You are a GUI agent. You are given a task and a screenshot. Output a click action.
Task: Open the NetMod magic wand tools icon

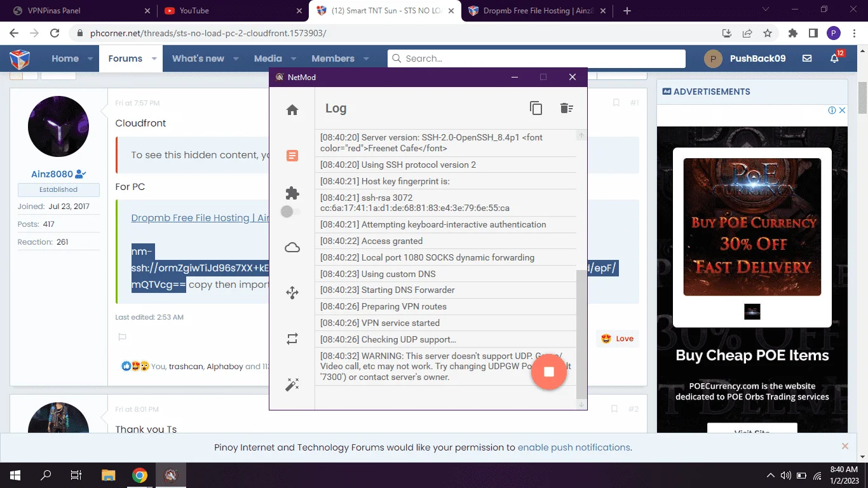pyautogui.click(x=292, y=384)
